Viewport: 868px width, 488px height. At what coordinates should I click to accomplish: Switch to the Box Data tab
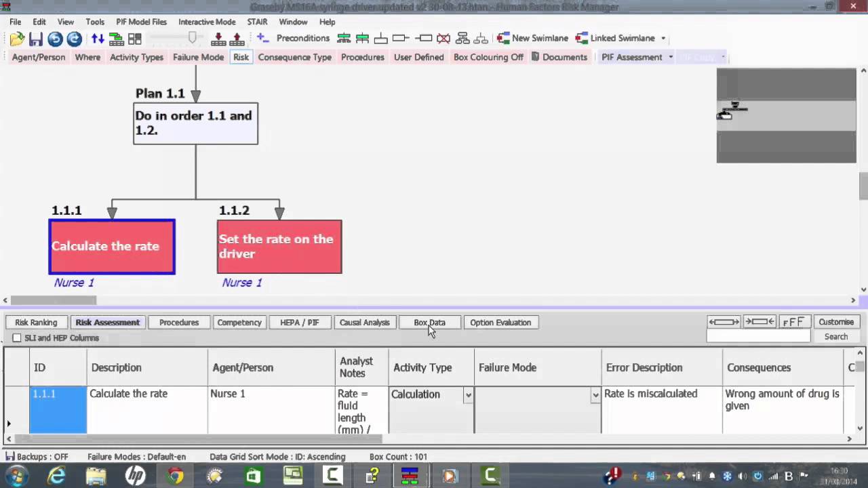(429, 323)
